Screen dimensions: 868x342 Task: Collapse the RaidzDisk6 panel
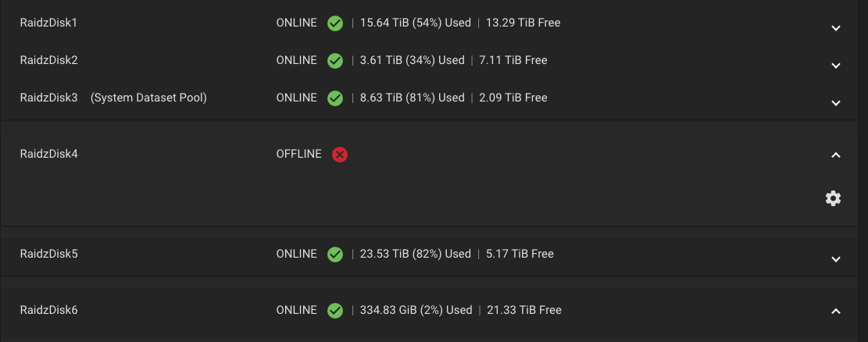tap(836, 311)
